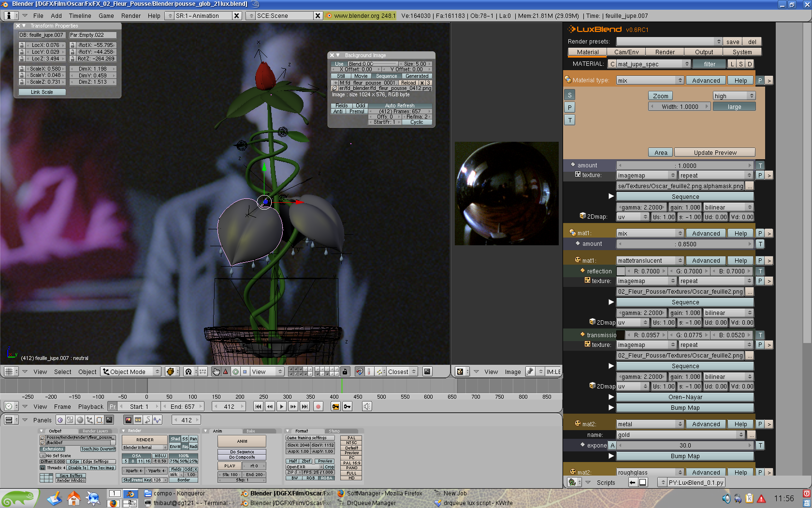Select the scale manipulator blue square icon
The width and height of the screenshot is (812, 508).
tap(245, 372)
